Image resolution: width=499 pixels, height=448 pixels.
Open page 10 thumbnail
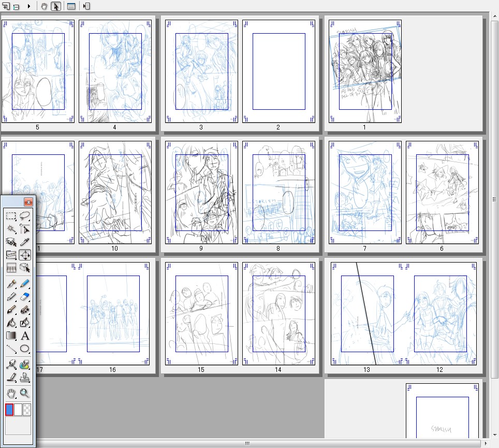point(115,193)
